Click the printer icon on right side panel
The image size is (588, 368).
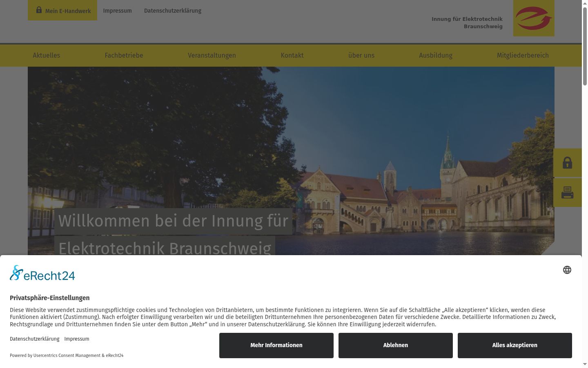point(568,193)
